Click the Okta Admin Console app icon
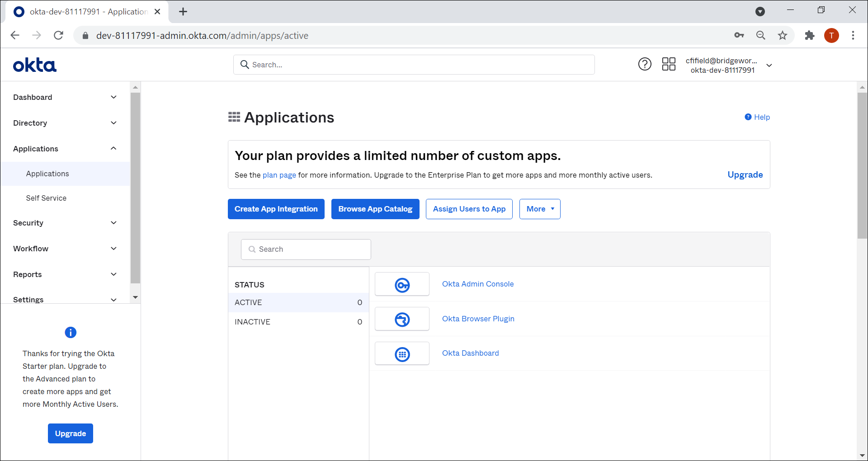868x461 pixels. (x=402, y=284)
